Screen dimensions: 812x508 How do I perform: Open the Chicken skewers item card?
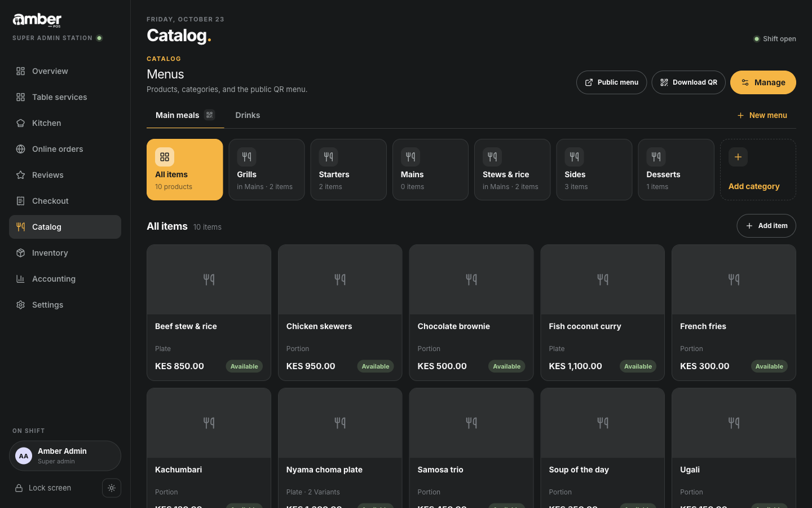(x=340, y=313)
